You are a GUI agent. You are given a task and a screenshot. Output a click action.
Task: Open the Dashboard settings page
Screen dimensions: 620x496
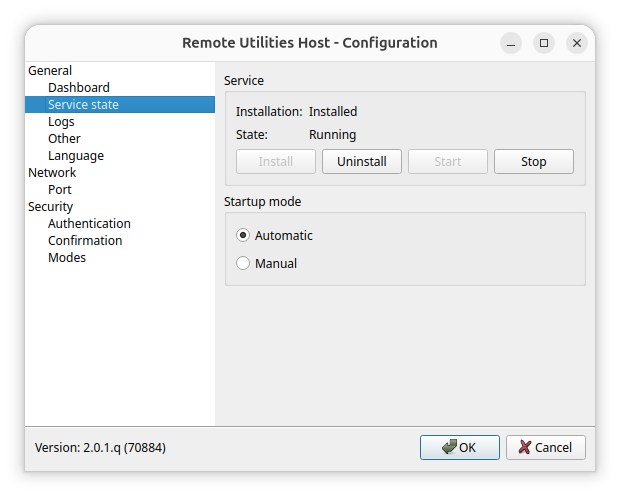point(79,87)
